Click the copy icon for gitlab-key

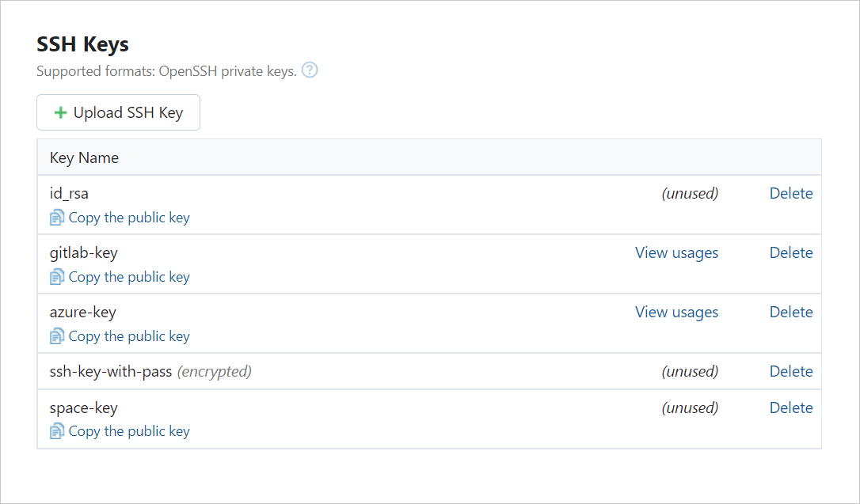coord(56,276)
